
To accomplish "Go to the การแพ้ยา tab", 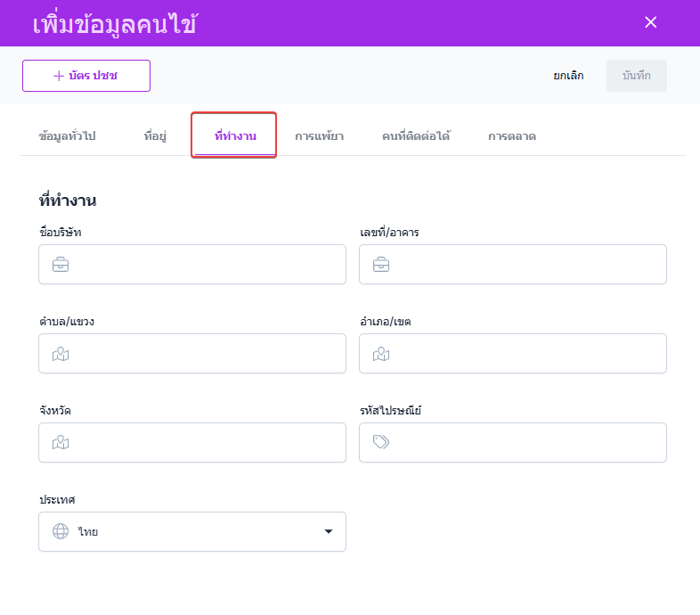I will [x=319, y=136].
